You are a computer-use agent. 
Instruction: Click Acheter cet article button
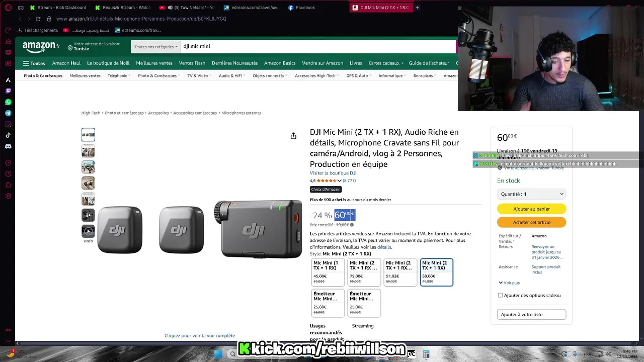pos(531,222)
